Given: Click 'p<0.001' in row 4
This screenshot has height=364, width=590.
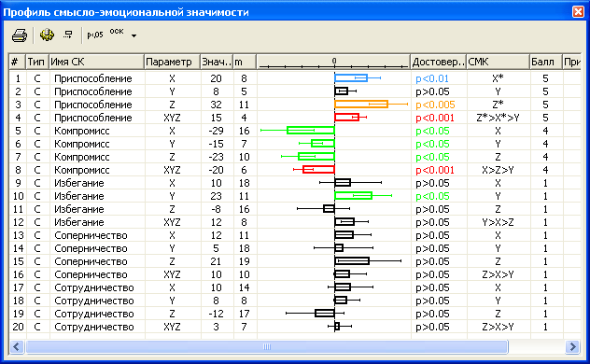Looking at the screenshot, I should pos(435,118).
